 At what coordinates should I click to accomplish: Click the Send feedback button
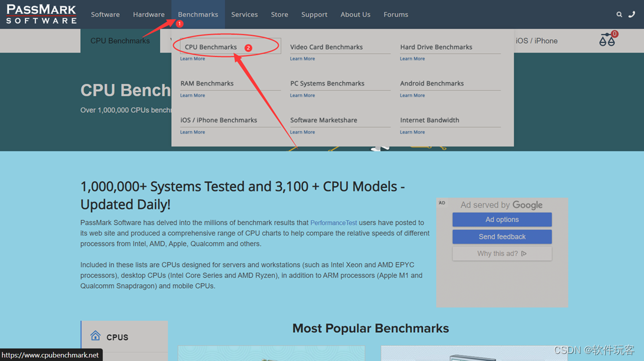click(x=502, y=236)
